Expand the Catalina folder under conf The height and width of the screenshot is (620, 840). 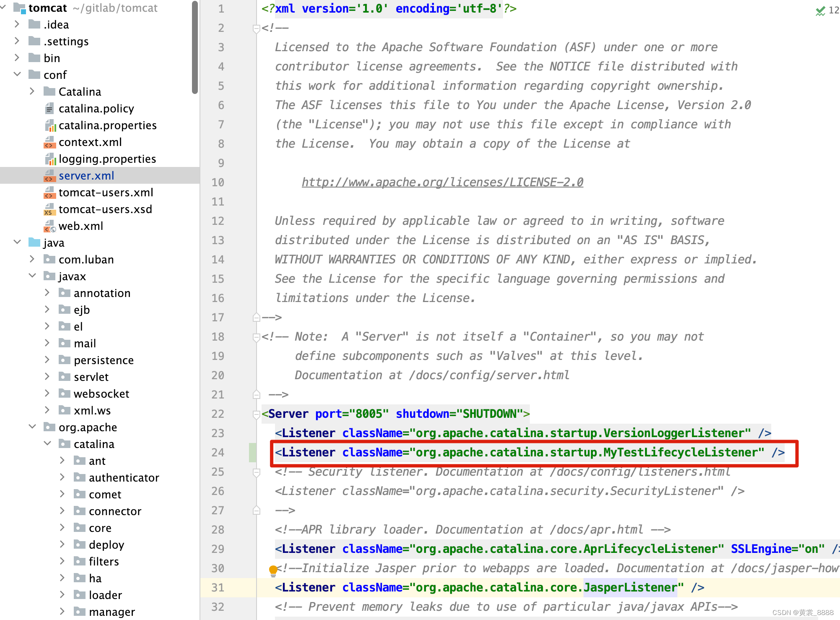point(32,91)
